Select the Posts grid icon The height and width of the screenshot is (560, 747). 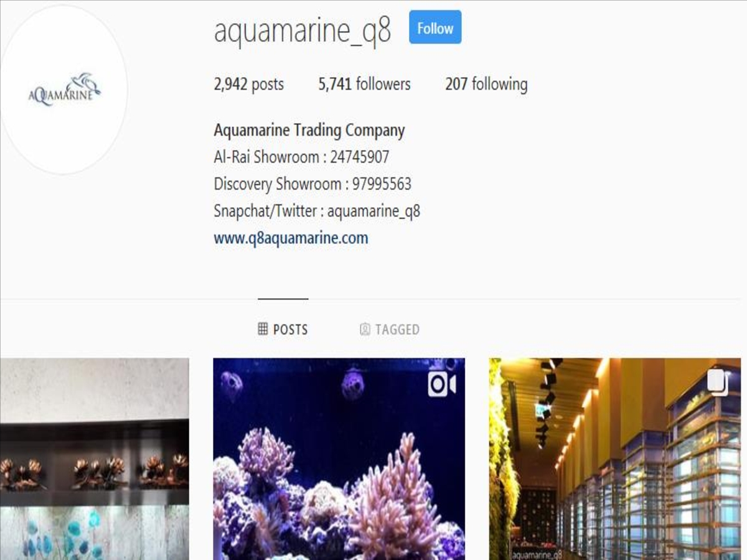(x=263, y=329)
